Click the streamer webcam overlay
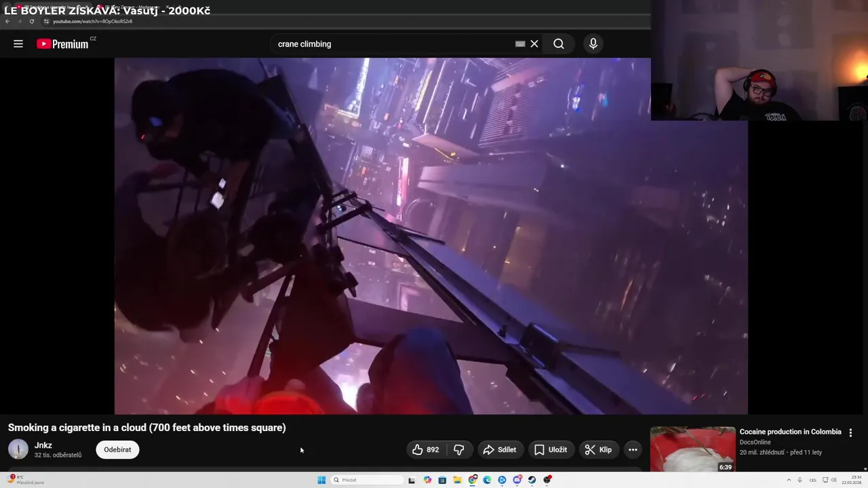 click(x=759, y=60)
